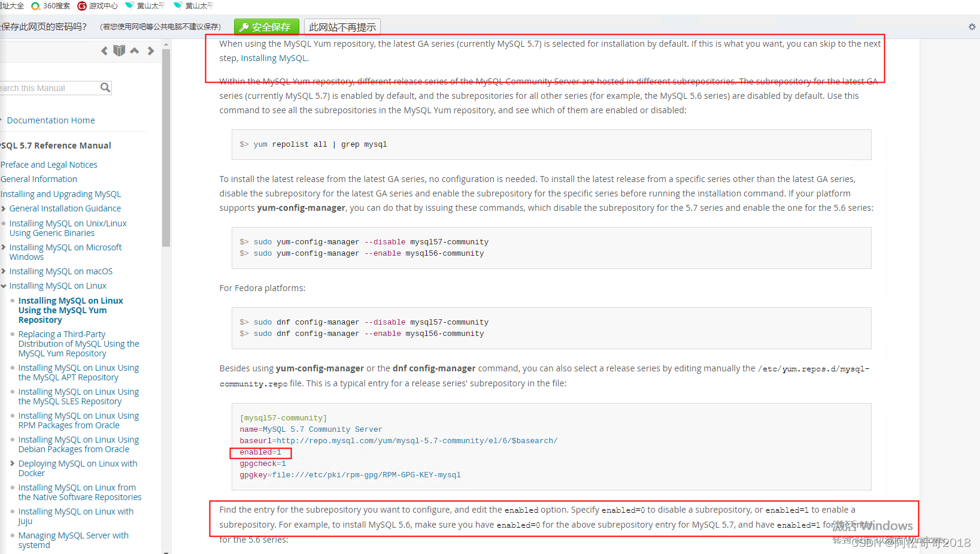Click the 'gpgcheck=1' config line
Viewport: 980px width, 554px height.
(263, 464)
